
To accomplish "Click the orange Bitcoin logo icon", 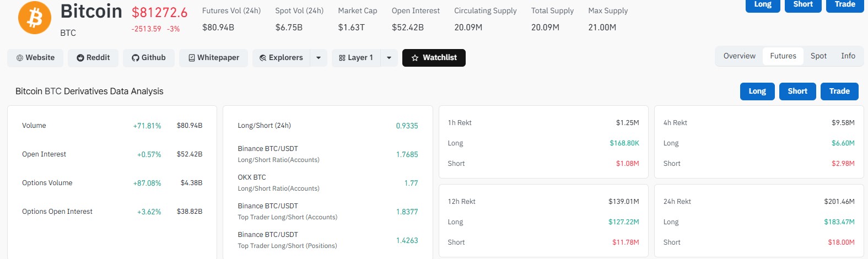I will tap(35, 18).
